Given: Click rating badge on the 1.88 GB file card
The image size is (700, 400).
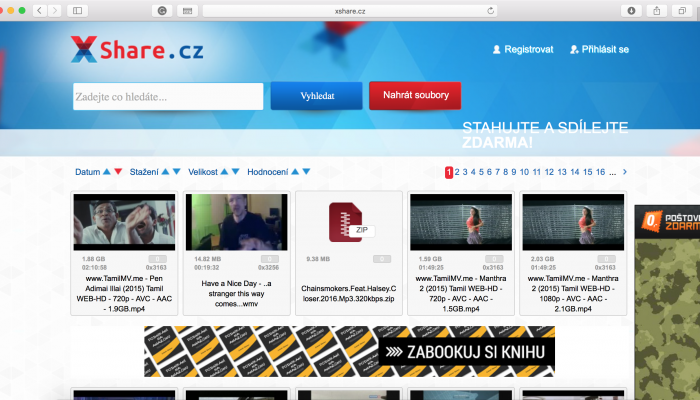Looking at the screenshot, I should point(158,259).
